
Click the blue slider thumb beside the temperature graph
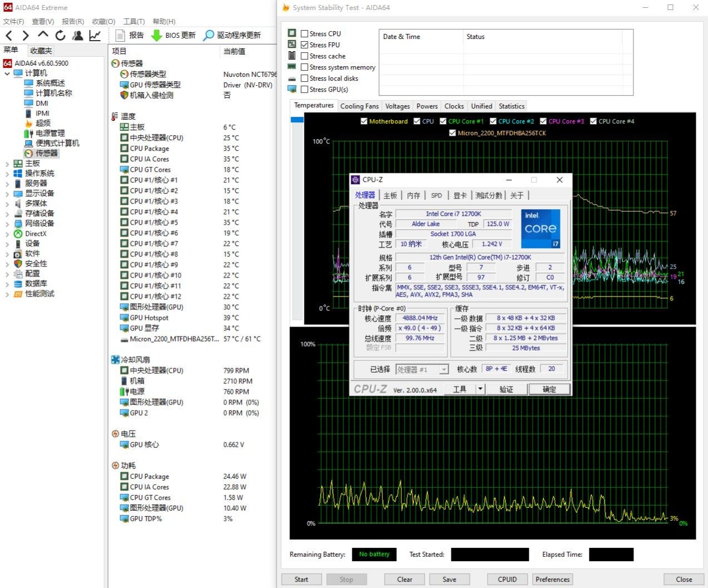coord(297,119)
